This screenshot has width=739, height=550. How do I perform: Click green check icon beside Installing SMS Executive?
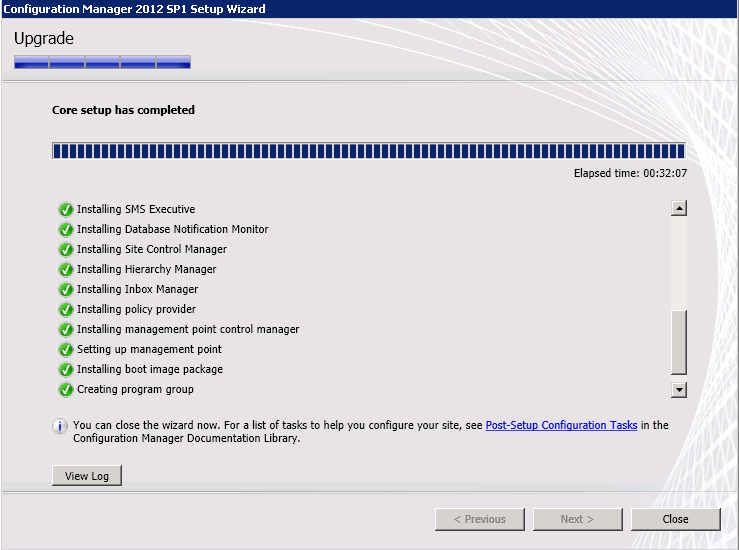[x=66, y=210]
